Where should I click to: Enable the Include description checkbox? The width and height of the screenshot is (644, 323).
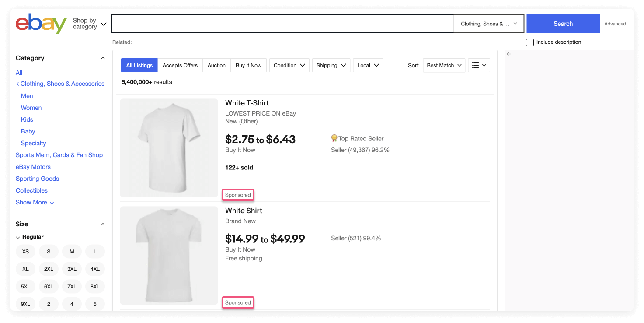(529, 42)
